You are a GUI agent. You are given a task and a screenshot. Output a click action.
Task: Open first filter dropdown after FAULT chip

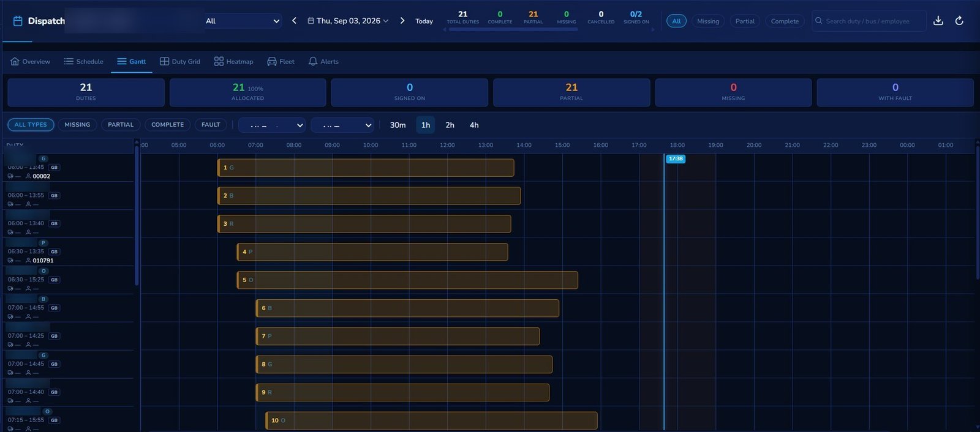tap(272, 125)
